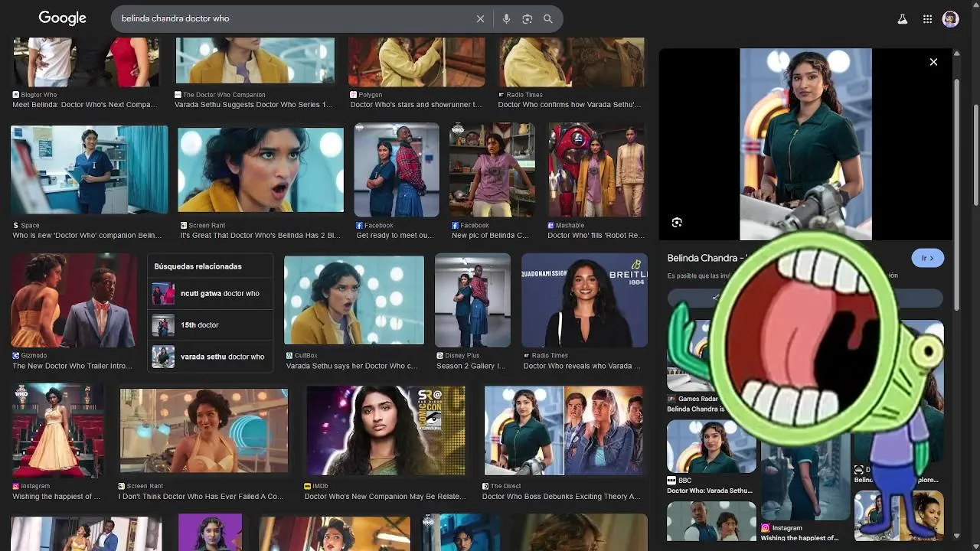Open the Facebook 'Get ready to meet' thumbnail

point(397,170)
